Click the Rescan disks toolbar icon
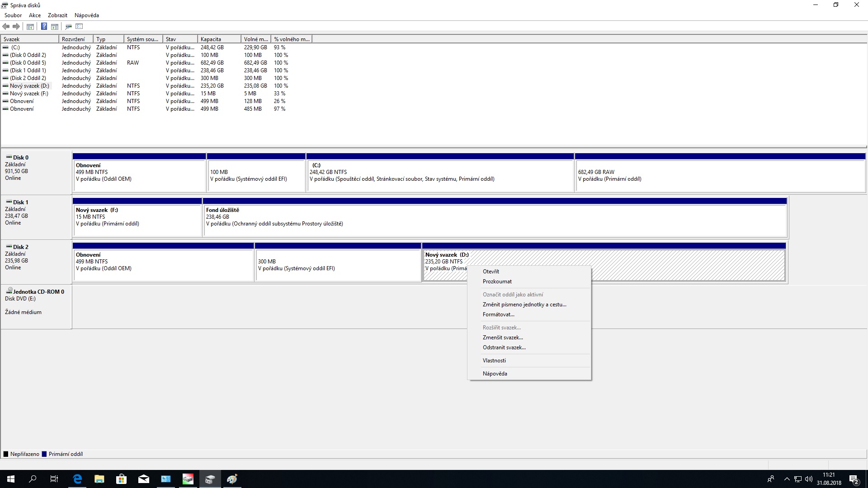Screen dimensions: 868x488 [68, 26]
